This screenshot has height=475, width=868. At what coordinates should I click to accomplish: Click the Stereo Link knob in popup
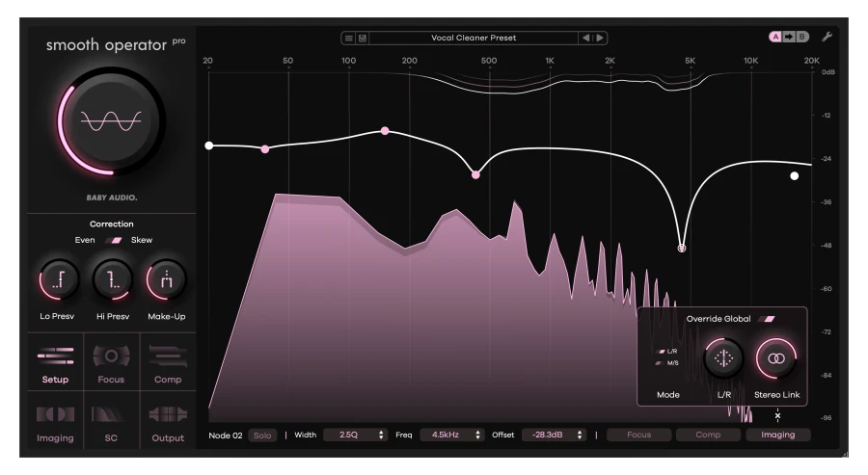[776, 358]
